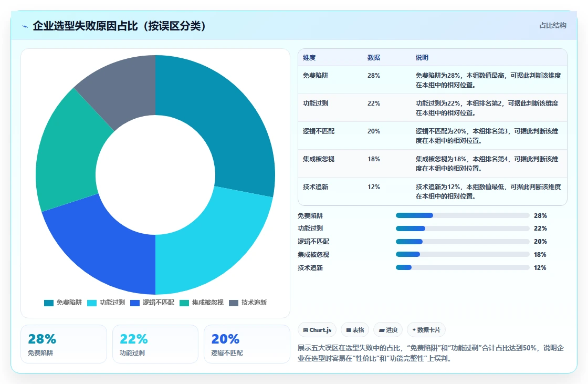
Task: Click the 表格 tag
Action: coord(355,330)
